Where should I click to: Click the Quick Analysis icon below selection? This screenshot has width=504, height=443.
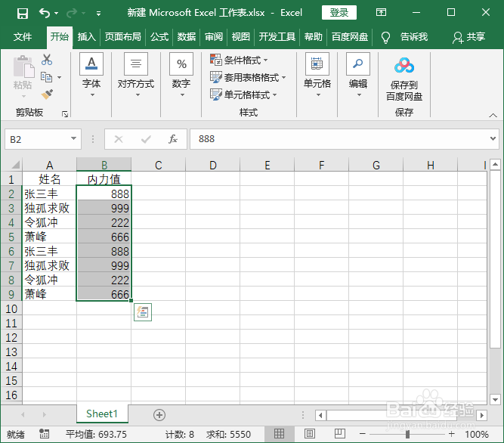143,311
